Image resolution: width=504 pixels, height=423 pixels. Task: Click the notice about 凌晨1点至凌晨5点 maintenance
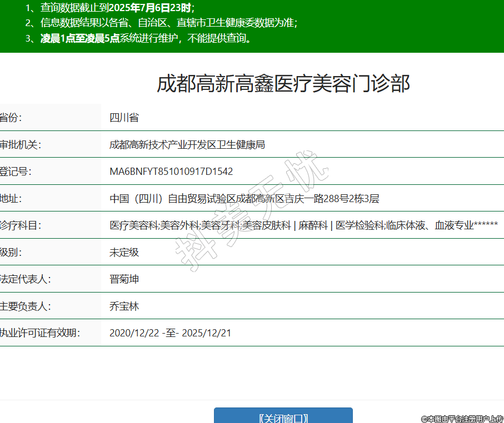pos(142,38)
